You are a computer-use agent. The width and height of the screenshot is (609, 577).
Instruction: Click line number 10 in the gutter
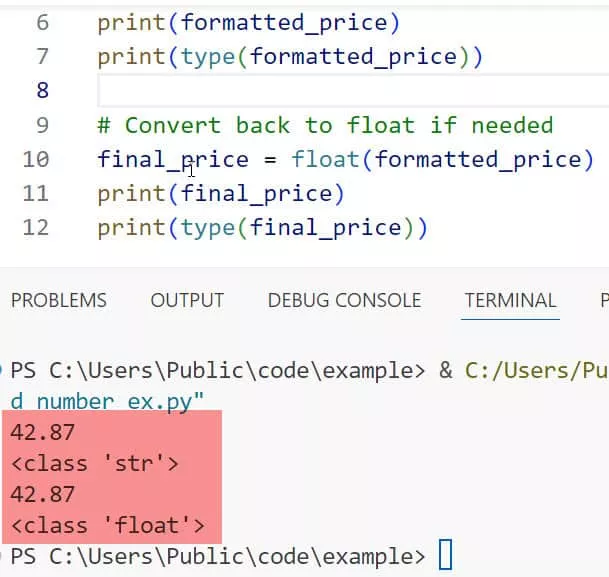coord(35,159)
